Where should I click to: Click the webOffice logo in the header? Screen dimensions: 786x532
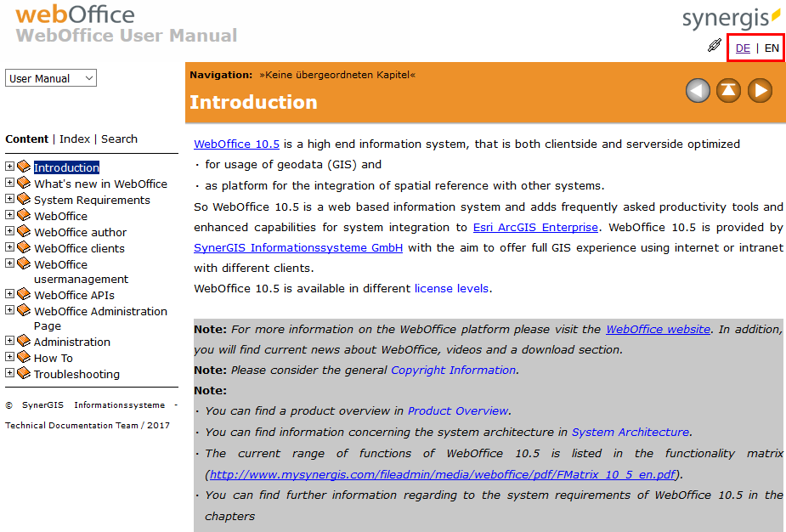[75, 14]
